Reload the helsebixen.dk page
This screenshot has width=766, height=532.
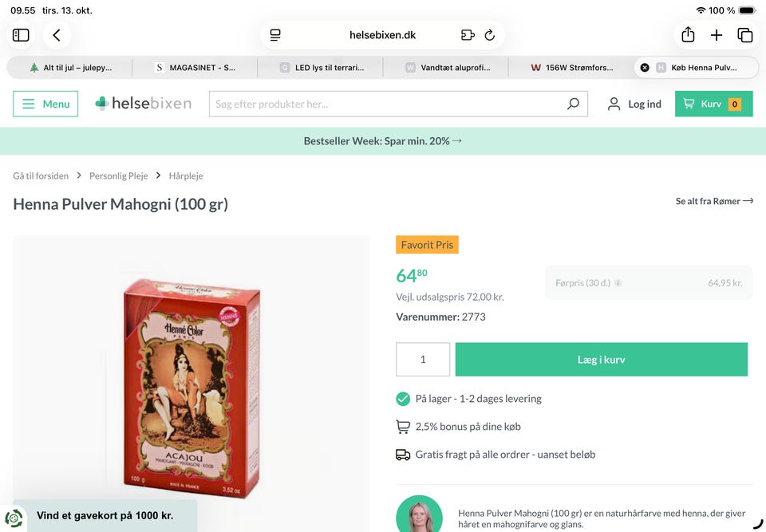(x=489, y=35)
